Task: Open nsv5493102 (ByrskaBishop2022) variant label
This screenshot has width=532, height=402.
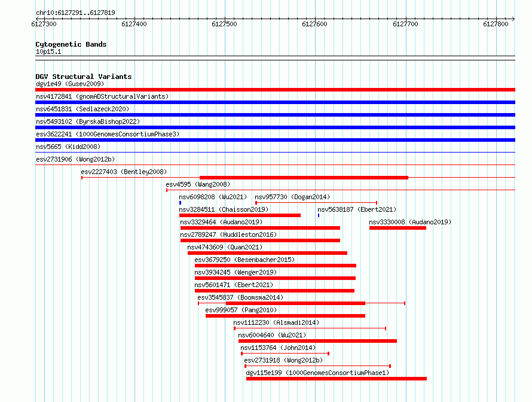Action: coord(88,121)
